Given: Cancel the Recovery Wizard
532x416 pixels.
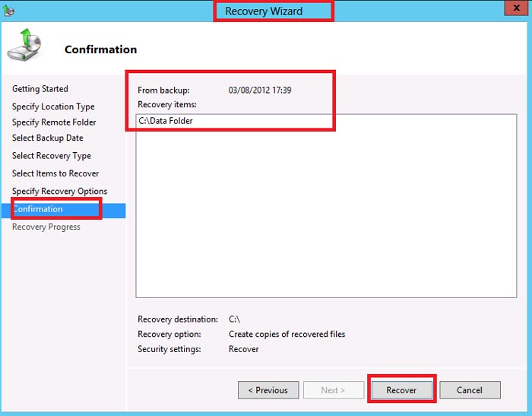Looking at the screenshot, I should (470, 390).
